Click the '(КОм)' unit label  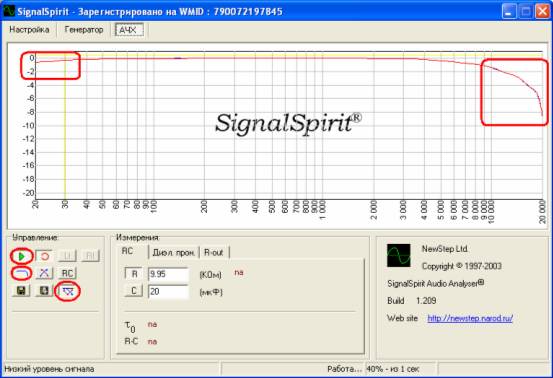[211, 275]
